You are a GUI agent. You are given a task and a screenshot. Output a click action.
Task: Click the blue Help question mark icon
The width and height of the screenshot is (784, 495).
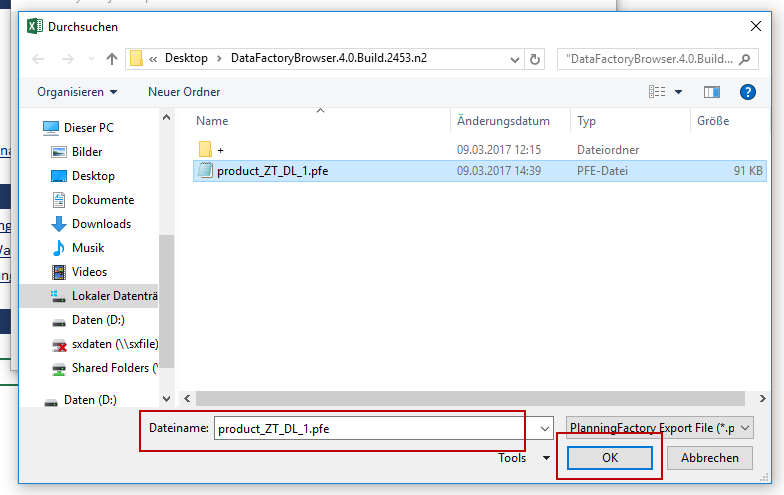click(746, 92)
